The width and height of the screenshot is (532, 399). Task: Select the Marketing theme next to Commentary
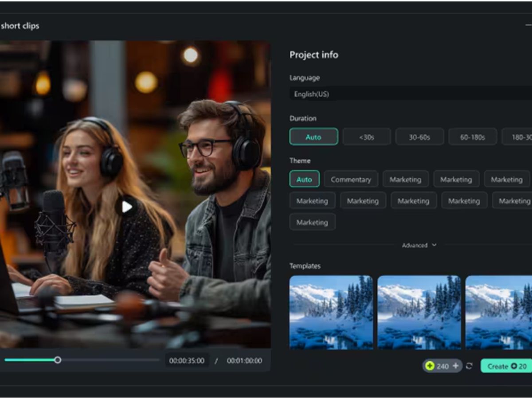(405, 179)
